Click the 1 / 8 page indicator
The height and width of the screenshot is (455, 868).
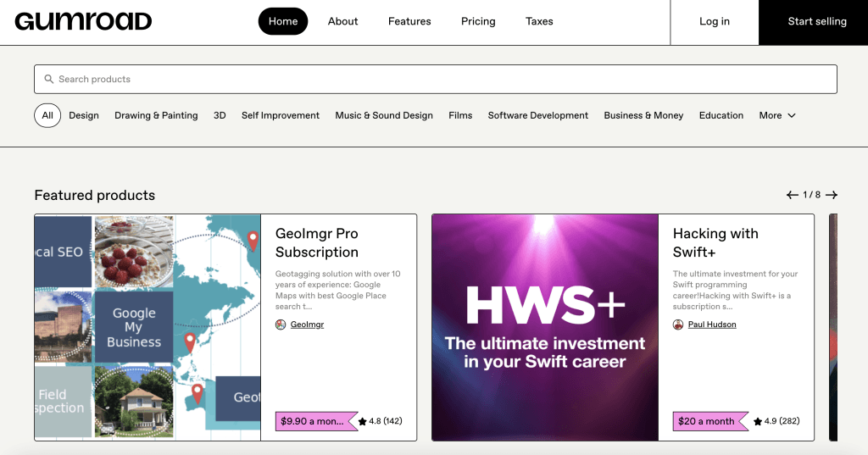(811, 195)
